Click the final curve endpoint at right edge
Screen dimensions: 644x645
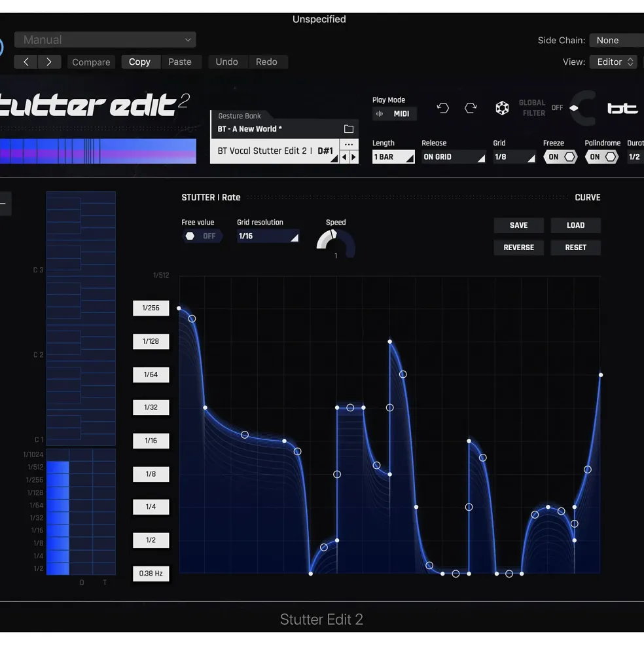click(x=600, y=375)
